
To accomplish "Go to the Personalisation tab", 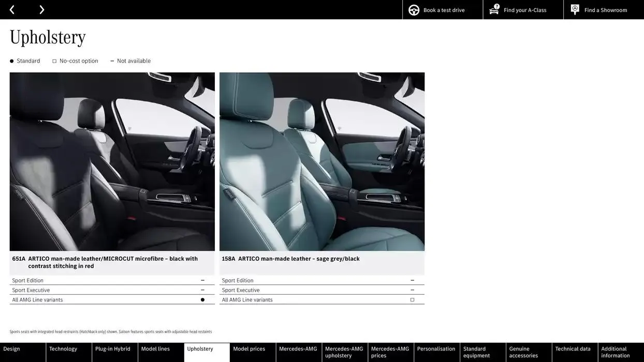I will tap(437, 352).
